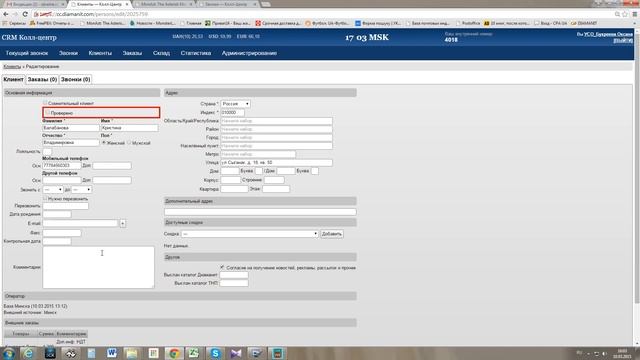The image size is (640, 360).
Task: Click the plus button next to E-mail
Action: (122, 223)
